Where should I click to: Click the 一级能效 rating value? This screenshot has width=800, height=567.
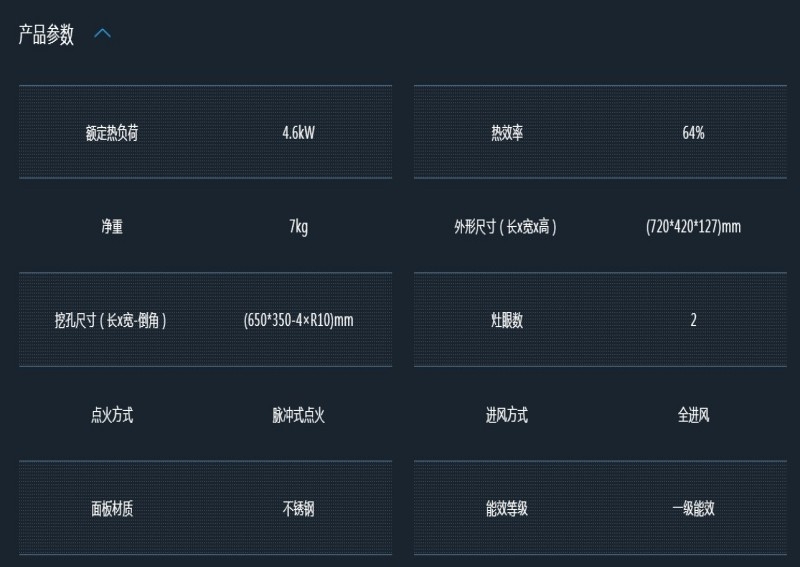coord(693,508)
